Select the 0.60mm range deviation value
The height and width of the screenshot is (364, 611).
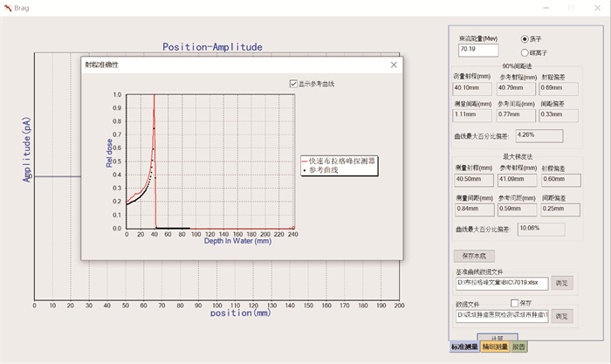click(561, 180)
